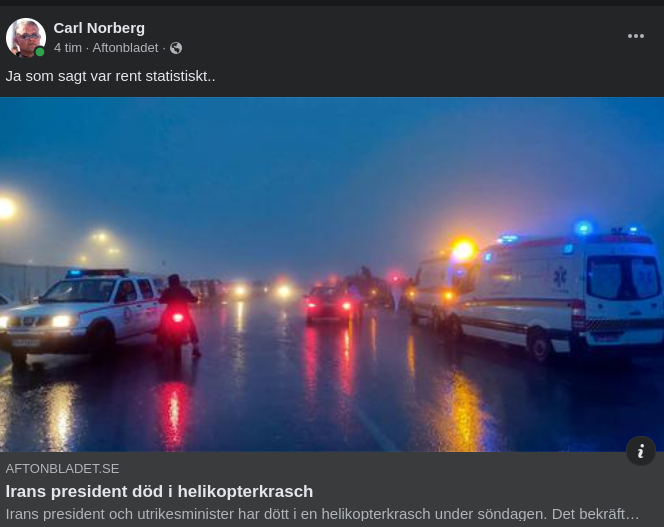The height and width of the screenshot is (527, 664).
Task: Click the motorcyclist in the preview photo
Action: pyautogui.click(x=178, y=316)
